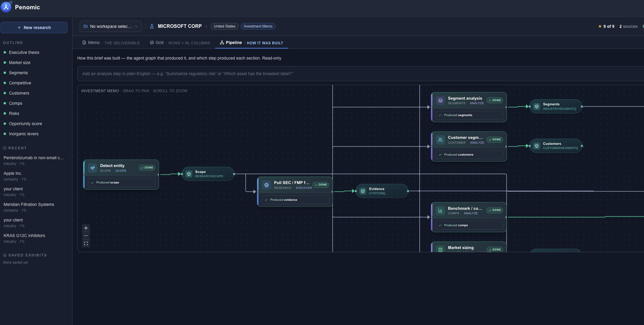Viewport: 644px width, 325px height.
Task: Click the folder icon in workspace selector
Action: click(85, 26)
